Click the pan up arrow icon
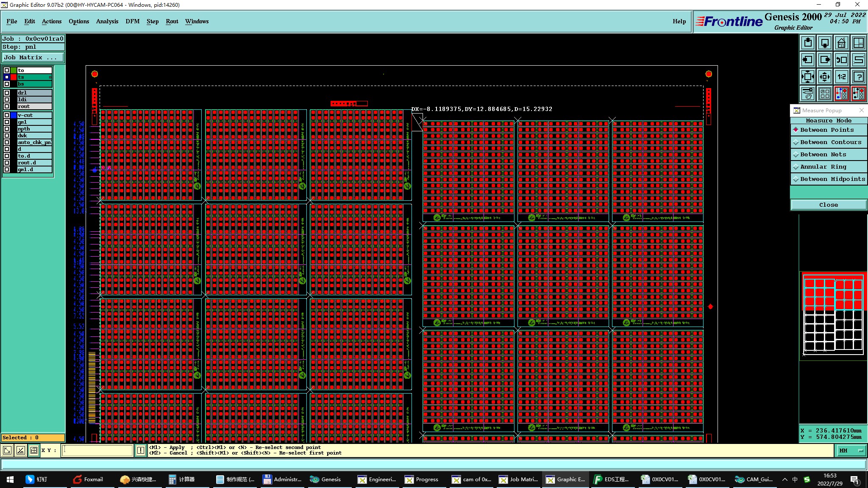The height and width of the screenshot is (488, 868). tap(808, 43)
